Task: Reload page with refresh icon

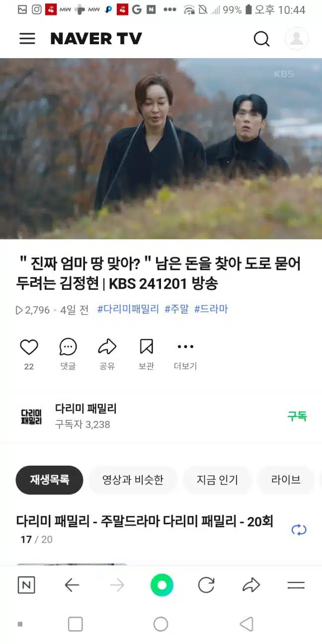Action: point(206,585)
